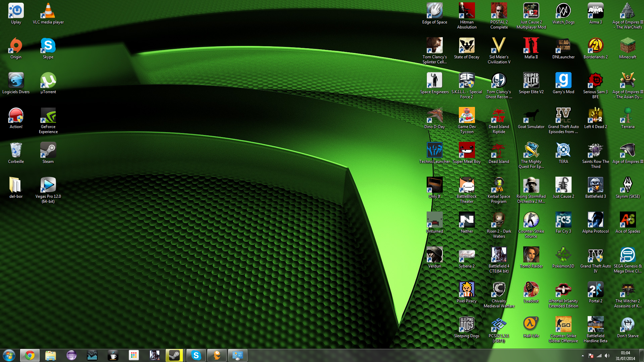Switch to Steam in the taskbar

click(174, 355)
